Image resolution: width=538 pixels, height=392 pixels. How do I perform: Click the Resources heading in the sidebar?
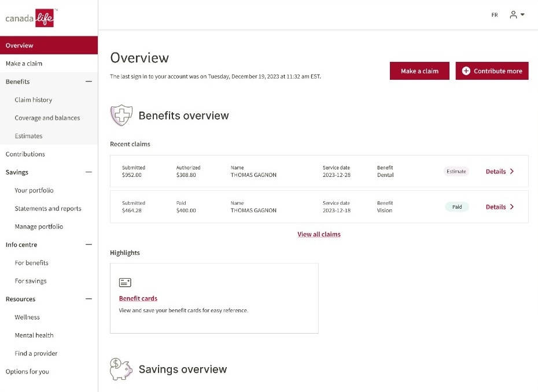point(21,299)
